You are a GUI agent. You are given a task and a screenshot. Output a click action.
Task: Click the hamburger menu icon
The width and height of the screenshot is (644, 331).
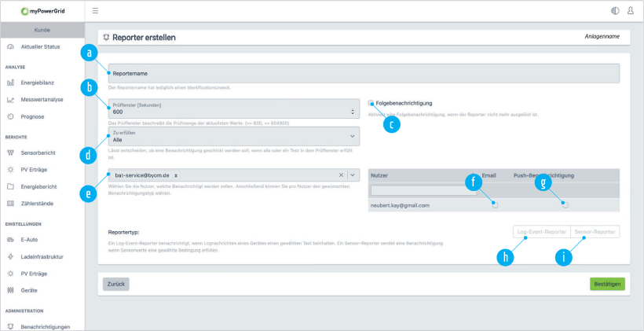point(95,11)
